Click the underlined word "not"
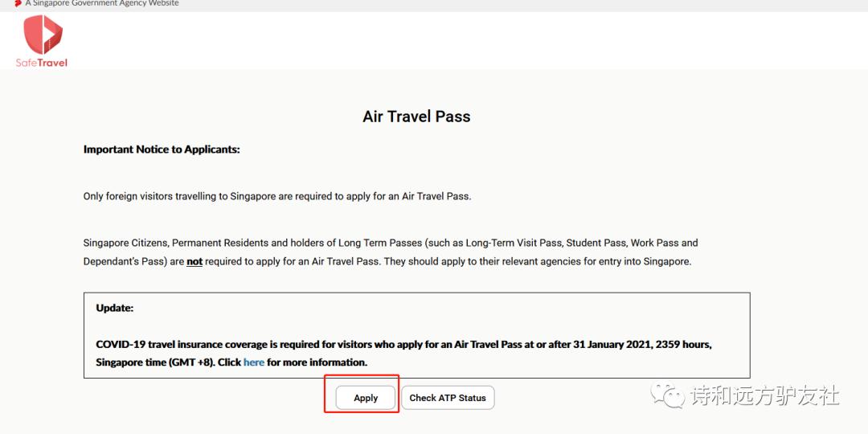 [x=194, y=261]
